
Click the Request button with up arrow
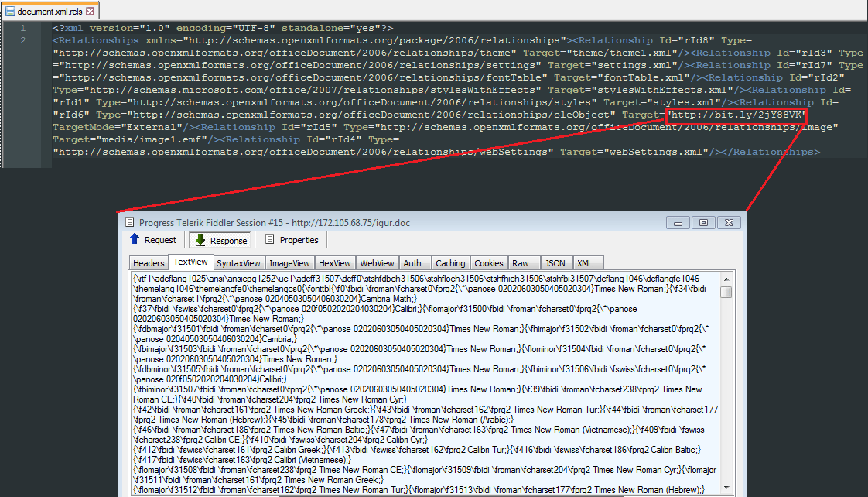[x=152, y=240]
